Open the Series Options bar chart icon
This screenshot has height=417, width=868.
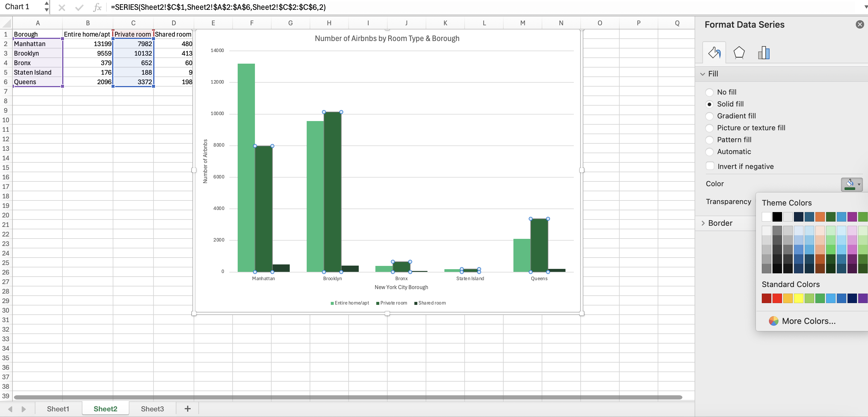click(764, 53)
